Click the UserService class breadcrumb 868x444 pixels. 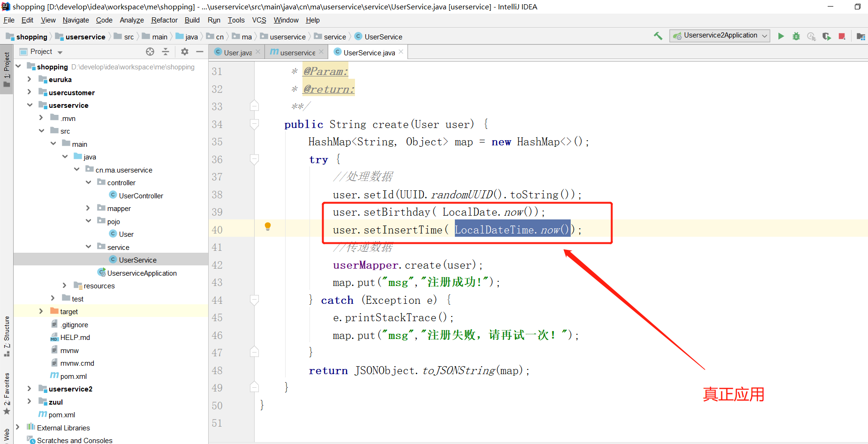tap(378, 37)
